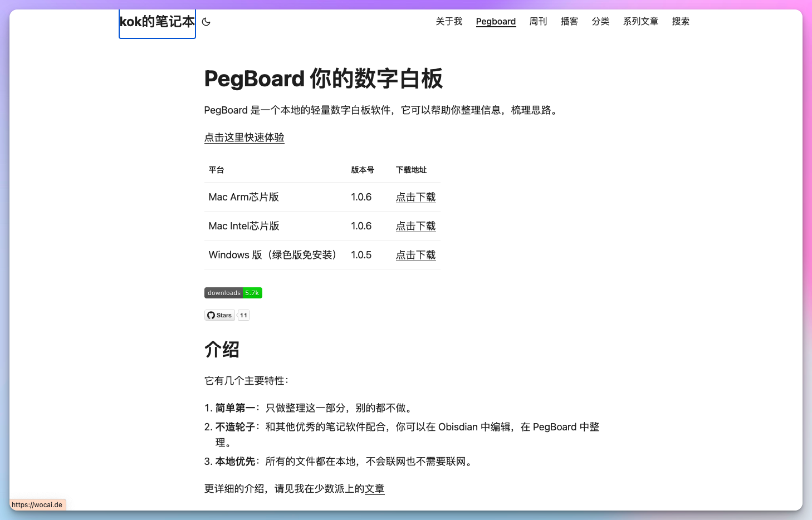The width and height of the screenshot is (812, 520).
Task: Click the 它有几个主要特性 paragraph
Action: point(247,381)
